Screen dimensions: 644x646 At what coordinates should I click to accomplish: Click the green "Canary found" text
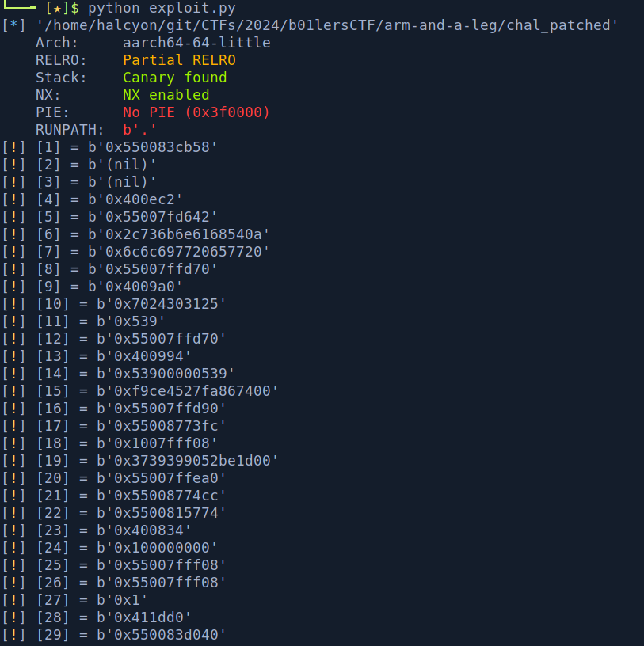coord(174,78)
